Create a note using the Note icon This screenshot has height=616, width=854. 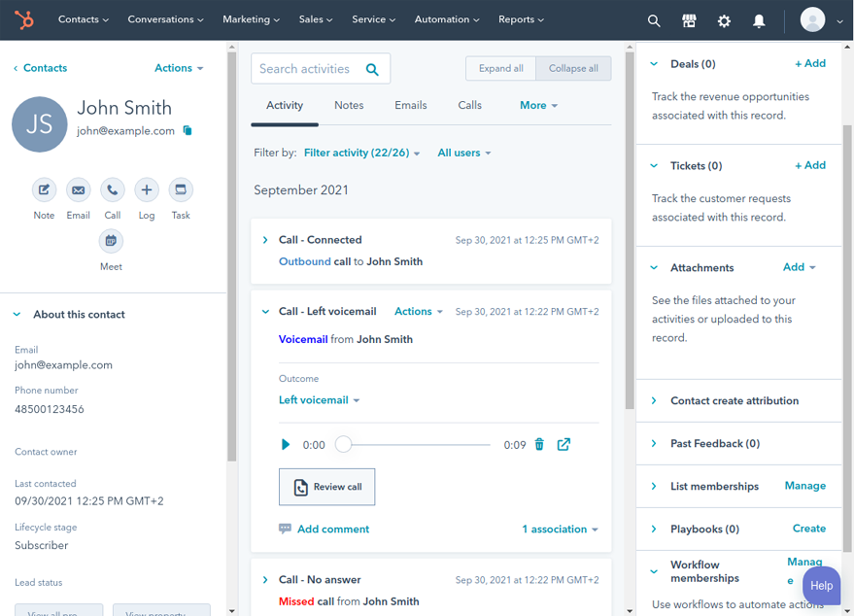pos(44,190)
